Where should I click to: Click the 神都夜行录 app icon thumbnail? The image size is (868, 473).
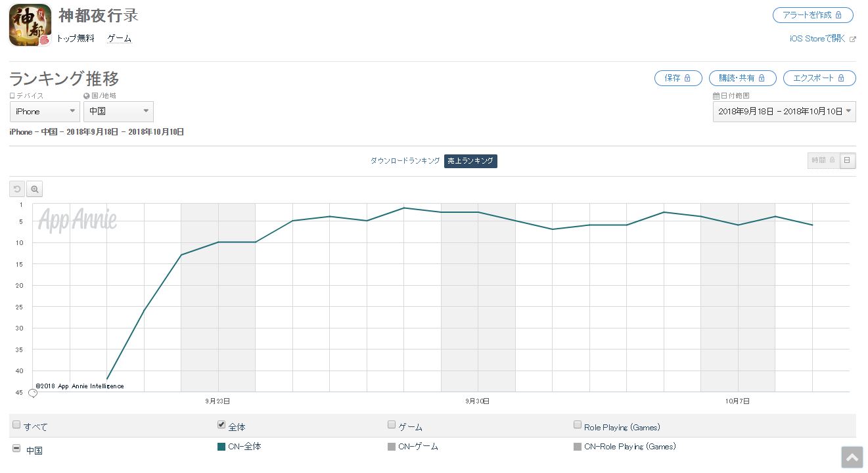(30, 25)
